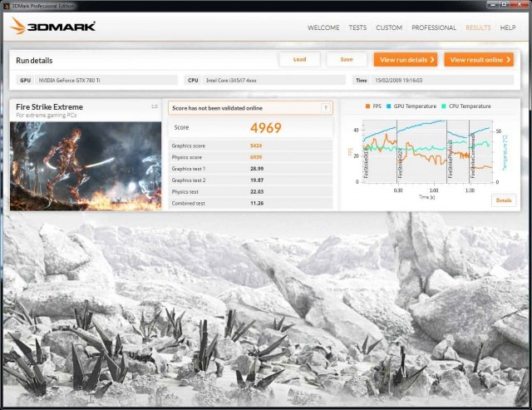Viewport: 532px width, 410px height.
Task: Click the FireStrikeGt2X marker on chart
Action: [400, 163]
